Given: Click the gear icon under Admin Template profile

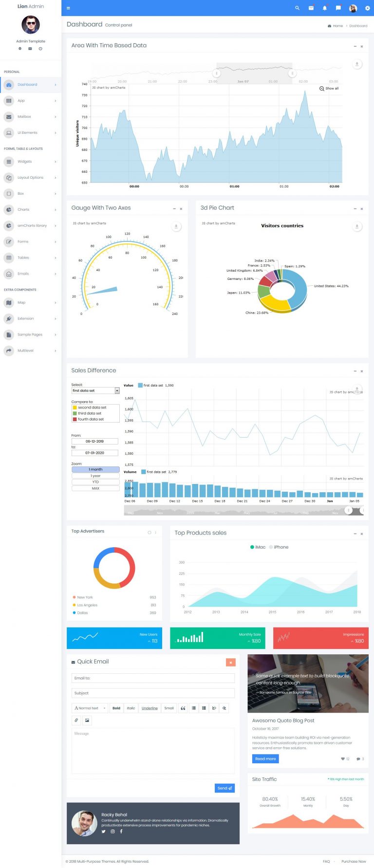Looking at the screenshot, I should click(x=20, y=49).
